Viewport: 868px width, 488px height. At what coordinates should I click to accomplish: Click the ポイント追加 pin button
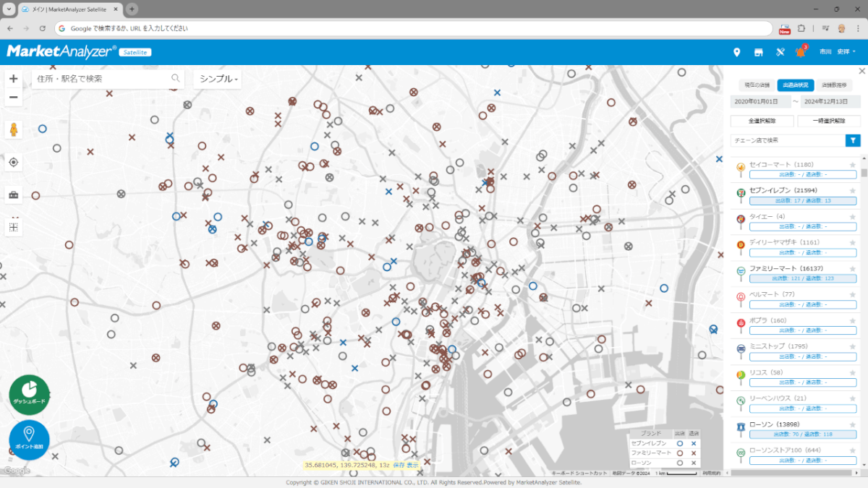pos(29,440)
